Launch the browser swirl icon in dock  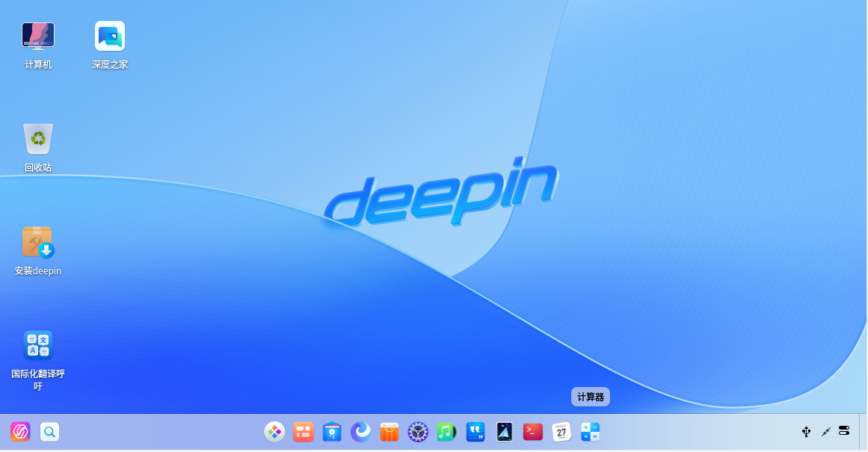pos(361,432)
